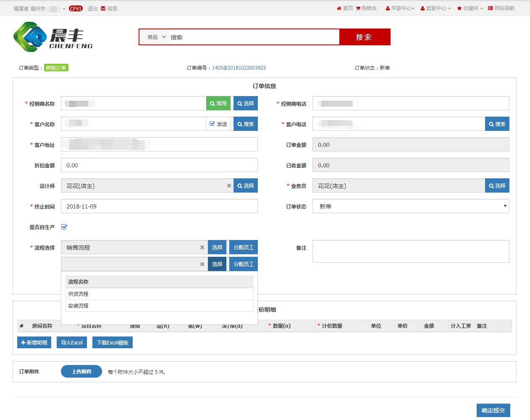The width and height of the screenshot is (530, 420).
Task: Toggle the 发送 checkbox beside customer name
Action: [x=213, y=124]
